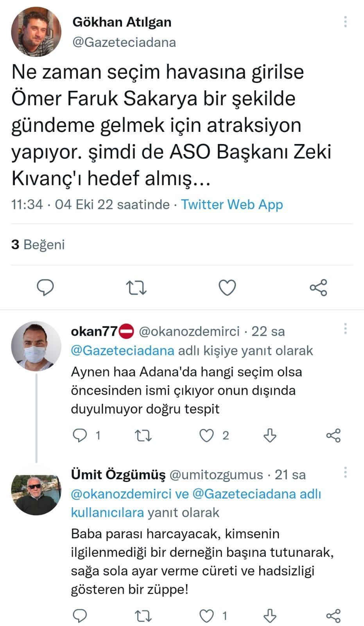Retweet the main tweet about Ömer Faruk Sakarya
Viewport: 364px width, 626px height.
point(136,288)
